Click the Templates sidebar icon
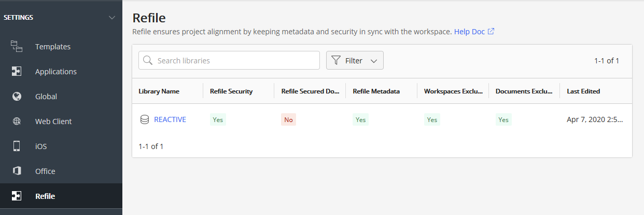The image size is (644, 215). [17, 47]
